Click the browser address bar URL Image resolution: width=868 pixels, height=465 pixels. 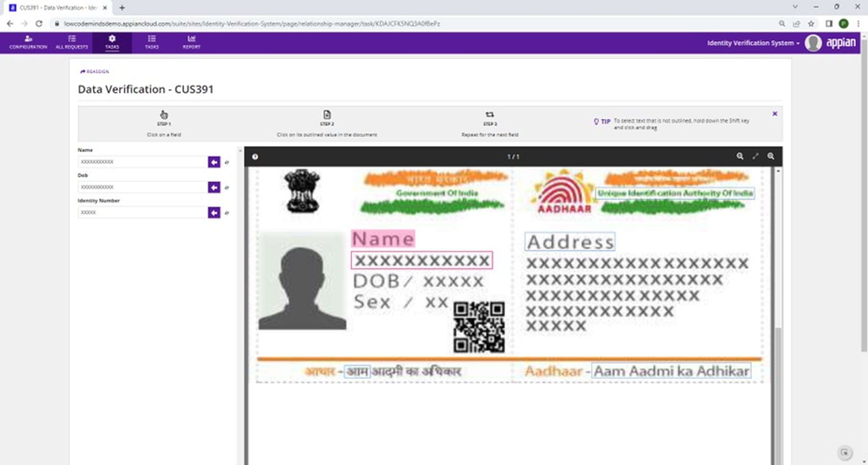252,23
